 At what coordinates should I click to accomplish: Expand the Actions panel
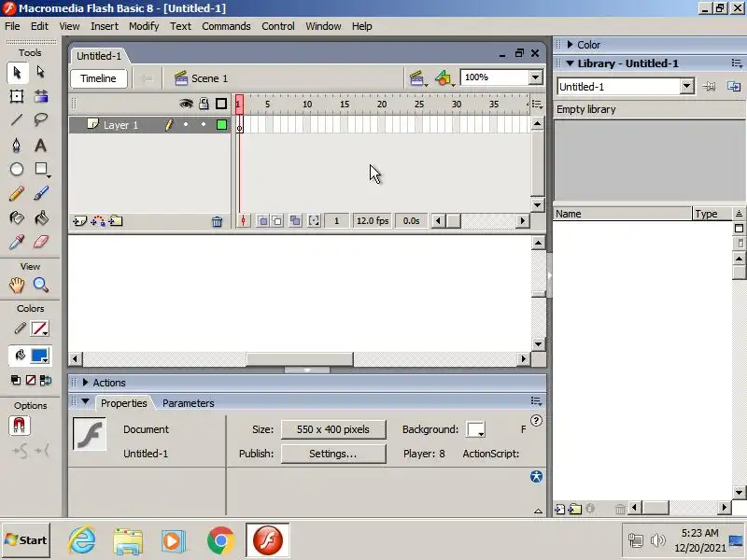[85, 382]
